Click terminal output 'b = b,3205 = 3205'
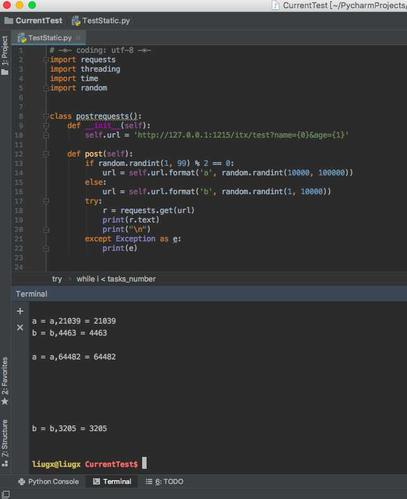Image resolution: width=407 pixels, height=499 pixels. tap(69, 429)
